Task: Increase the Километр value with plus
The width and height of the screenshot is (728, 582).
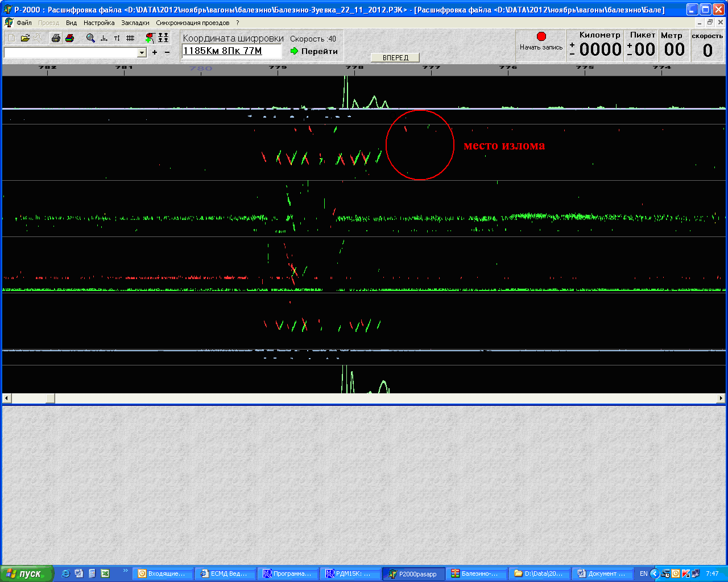Action: point(572,45)
